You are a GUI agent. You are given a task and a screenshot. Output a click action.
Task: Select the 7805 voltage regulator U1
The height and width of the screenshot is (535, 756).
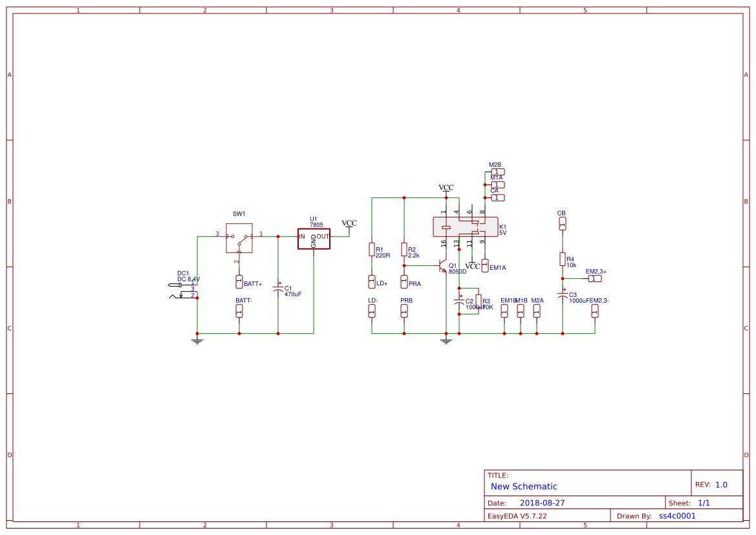pyautogui.click(x=314, y=237)
